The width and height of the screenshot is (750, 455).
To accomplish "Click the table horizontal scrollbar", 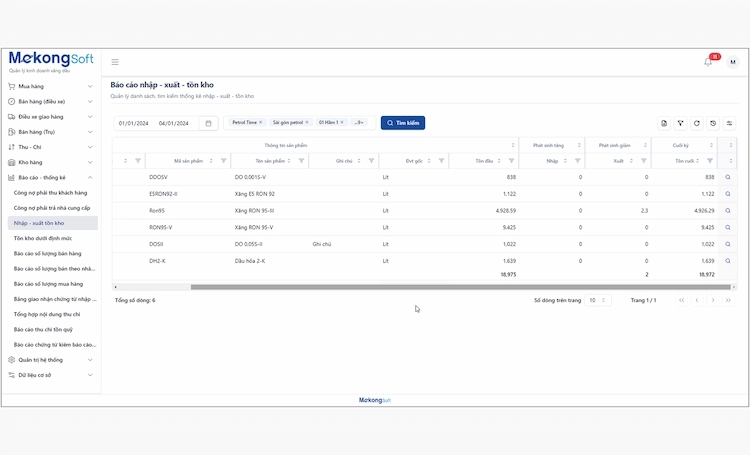I will point(400,287).
